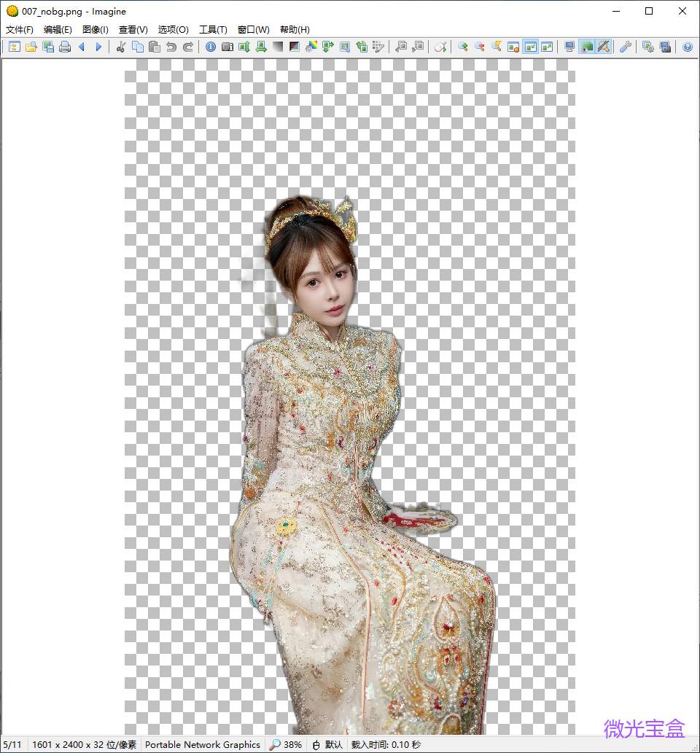Click the magnifier with lightning bolt icon
Screen dimensions: 700x753
click(497, 47)
